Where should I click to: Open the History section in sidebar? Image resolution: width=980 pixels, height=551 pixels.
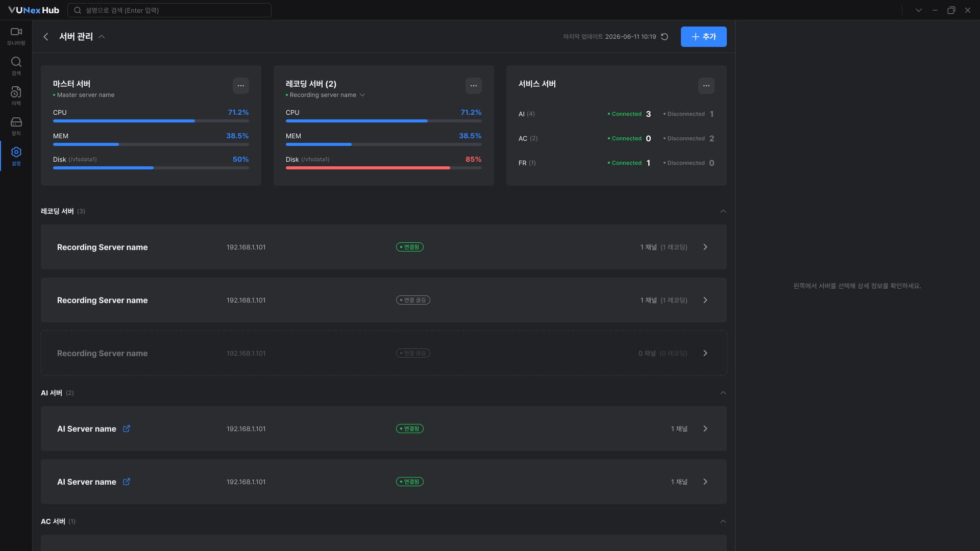tap(16, 96)
